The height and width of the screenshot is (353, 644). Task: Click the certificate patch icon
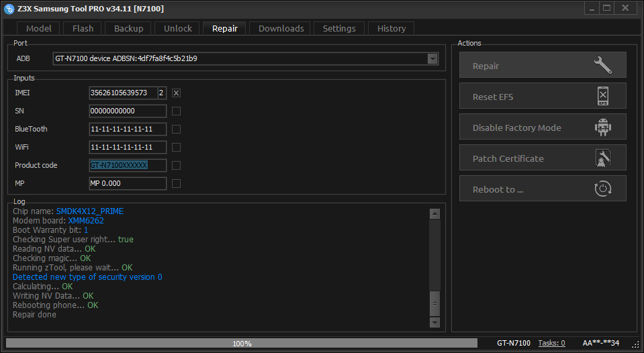pyautogui.click(x=602, y=158)
